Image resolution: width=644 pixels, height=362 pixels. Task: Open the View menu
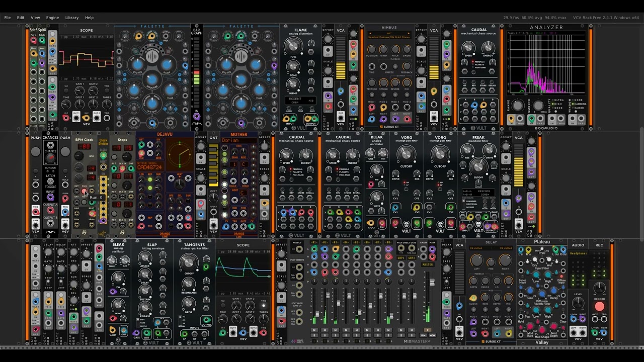(x=35, y=18)
